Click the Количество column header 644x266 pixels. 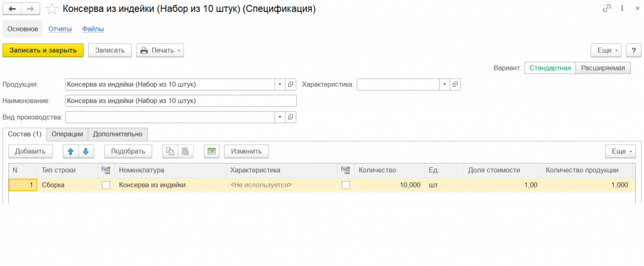click(x=390, y=170)
